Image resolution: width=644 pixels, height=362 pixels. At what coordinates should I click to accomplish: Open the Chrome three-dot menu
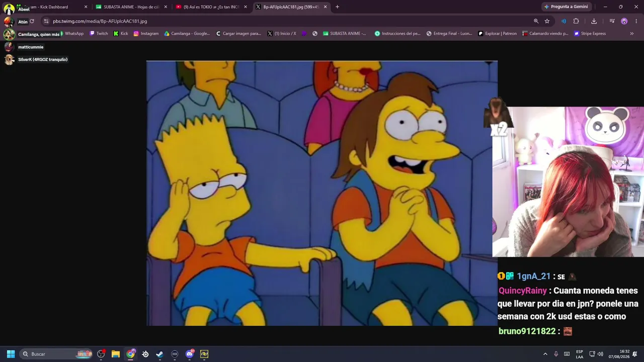[636, 21]
